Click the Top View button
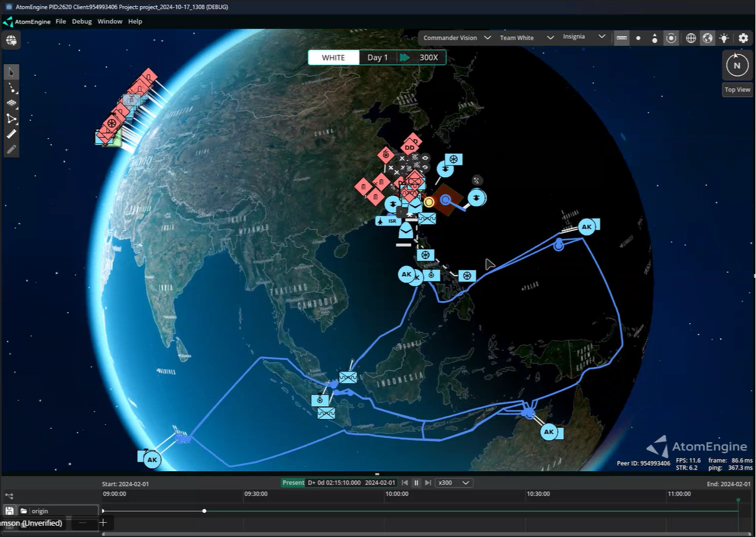 pyautogui.click(x=737, y=89)
